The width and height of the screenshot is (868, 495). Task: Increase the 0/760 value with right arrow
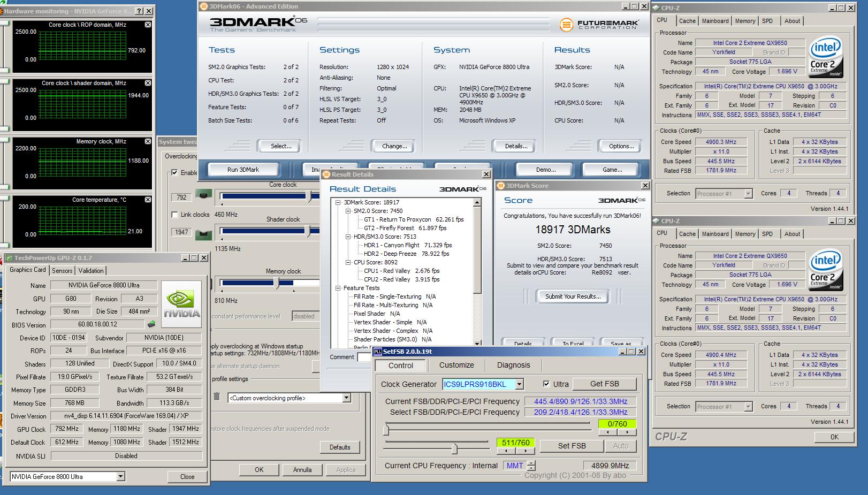coord(627,432)
